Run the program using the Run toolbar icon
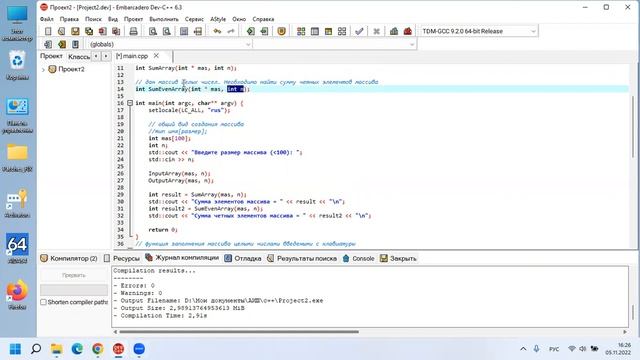Image resolution: width=640 pixels, height=360 pixels. point(315,31)
